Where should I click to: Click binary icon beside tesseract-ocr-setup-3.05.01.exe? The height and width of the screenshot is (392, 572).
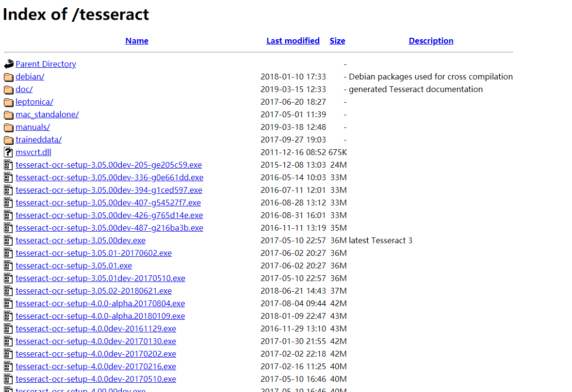click(x=8, y=266)
